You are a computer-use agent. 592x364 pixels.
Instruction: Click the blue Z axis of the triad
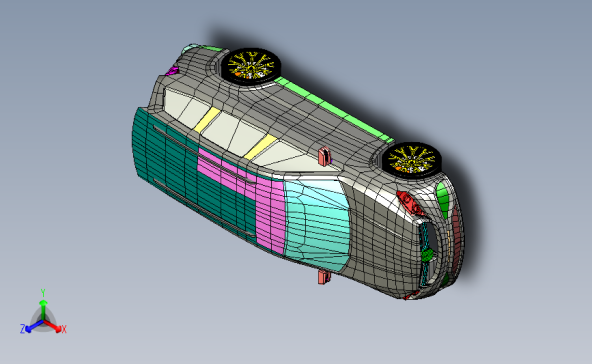[31, 327]
